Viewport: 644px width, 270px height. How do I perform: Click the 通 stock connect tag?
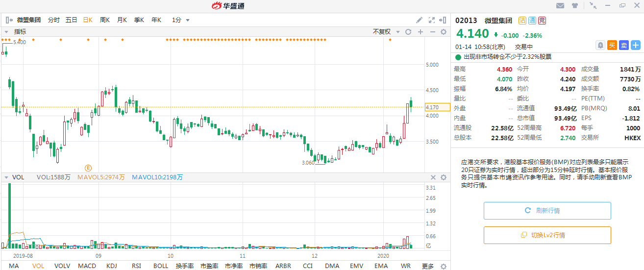(532, 21)
